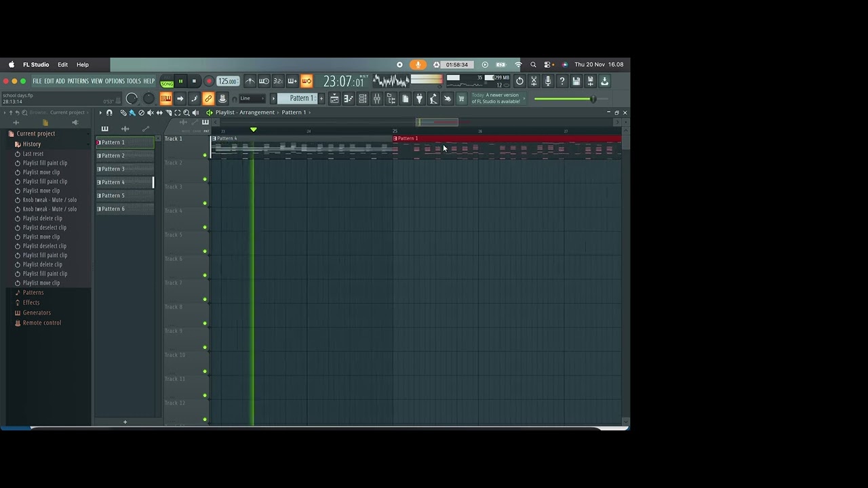Choose the mute tool in playlist toolbar
This screenshot has width=868, height=488.
pyautogui.click(x=151, y=113)
